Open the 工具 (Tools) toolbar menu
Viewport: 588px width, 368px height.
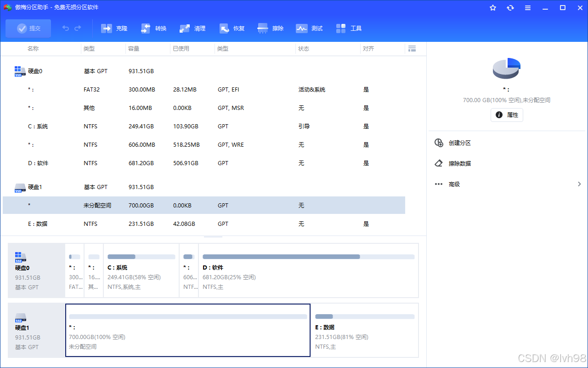349,29
